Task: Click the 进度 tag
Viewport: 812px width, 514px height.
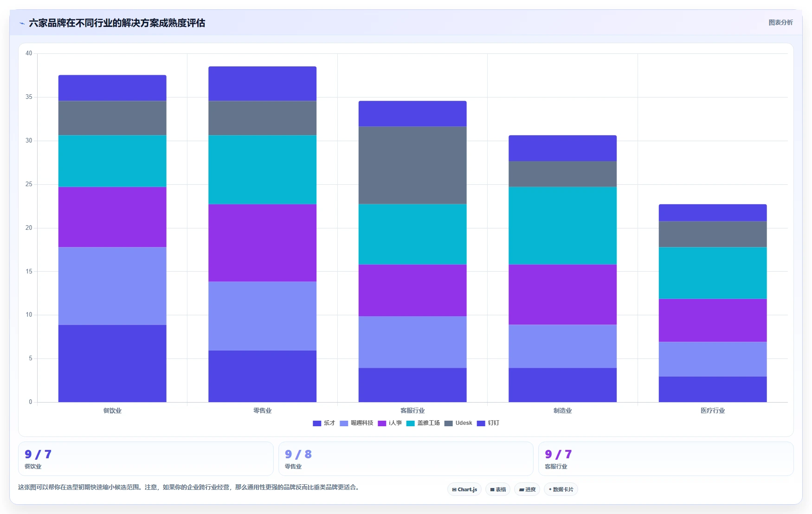Action: [527, 489]
